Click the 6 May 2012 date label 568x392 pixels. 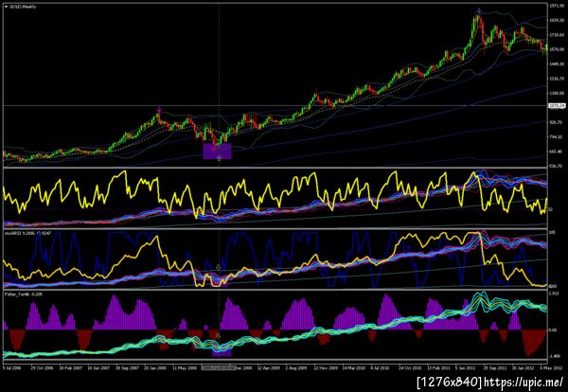pos(551,367)
